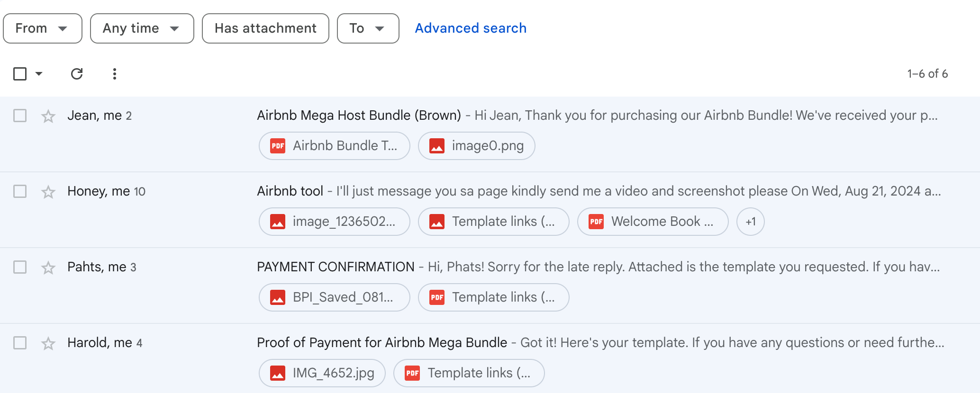Open Template links PDF in Harold email

(x=469, y=373)
